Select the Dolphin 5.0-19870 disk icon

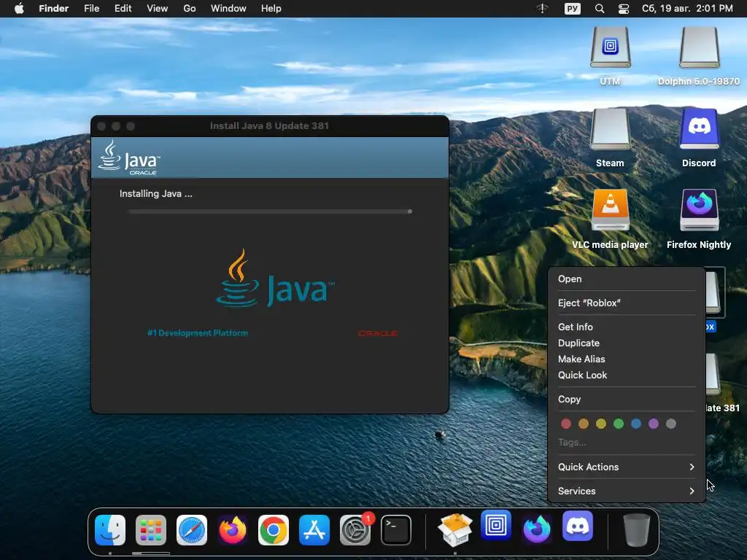pyautogui.click(x=699, y=48)
